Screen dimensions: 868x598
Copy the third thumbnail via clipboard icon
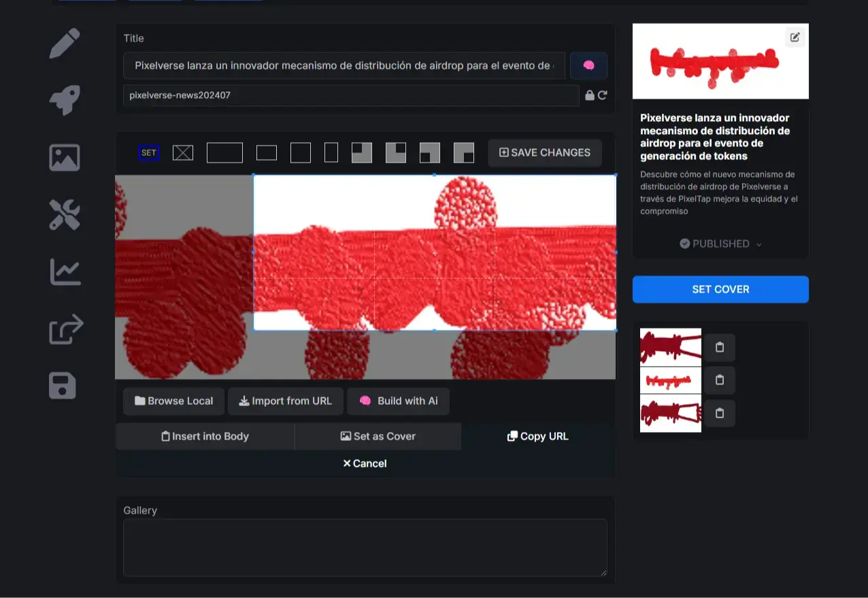click(720, 413)
